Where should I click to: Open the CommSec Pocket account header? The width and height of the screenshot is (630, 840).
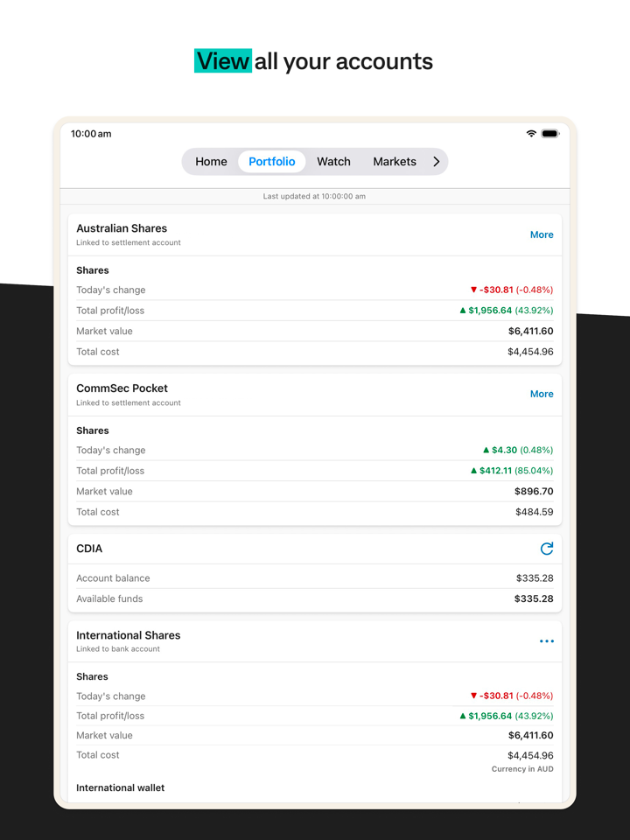coord(122,388)
